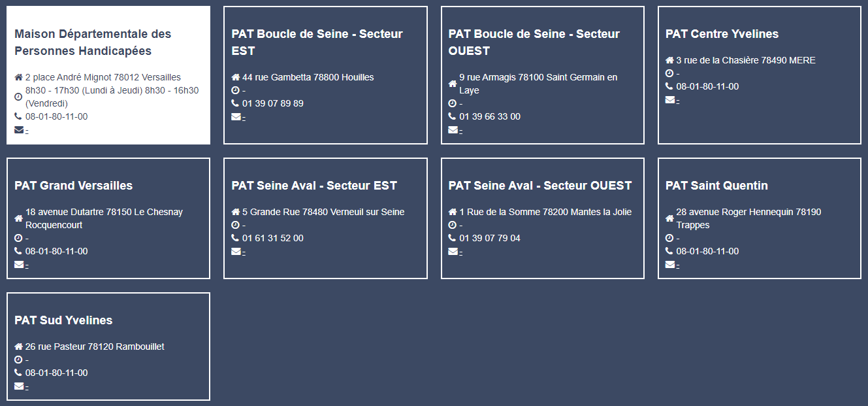Click phone number 01 39 07 79 04

click(x=490, y=238)
